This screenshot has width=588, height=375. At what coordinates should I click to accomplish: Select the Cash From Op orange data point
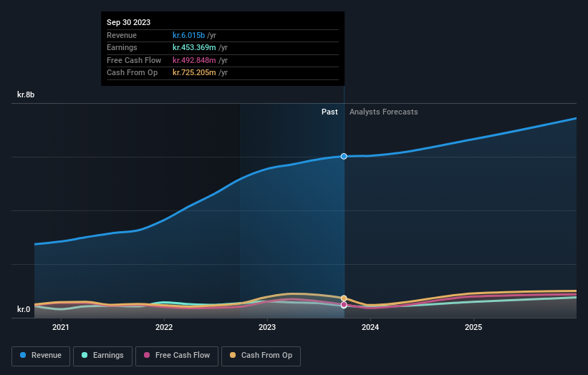click(344, 298)
